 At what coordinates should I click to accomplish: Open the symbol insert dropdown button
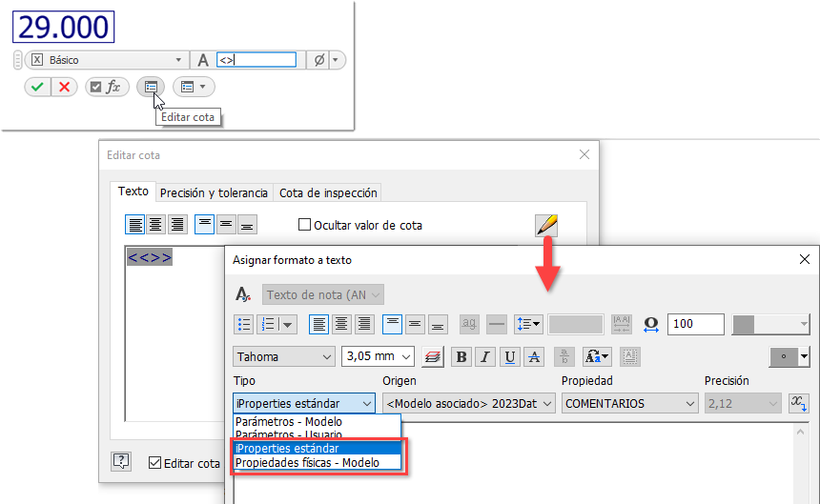click(x=789, y=356)
